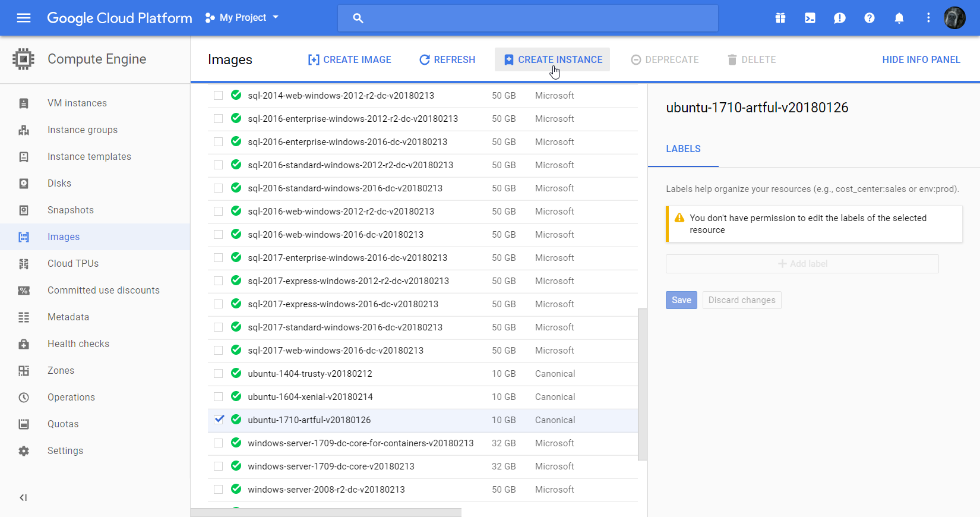This screenshot has height=517, width=980.
Task: Open the My Project selector dropdown
Action: click(242, 18)
